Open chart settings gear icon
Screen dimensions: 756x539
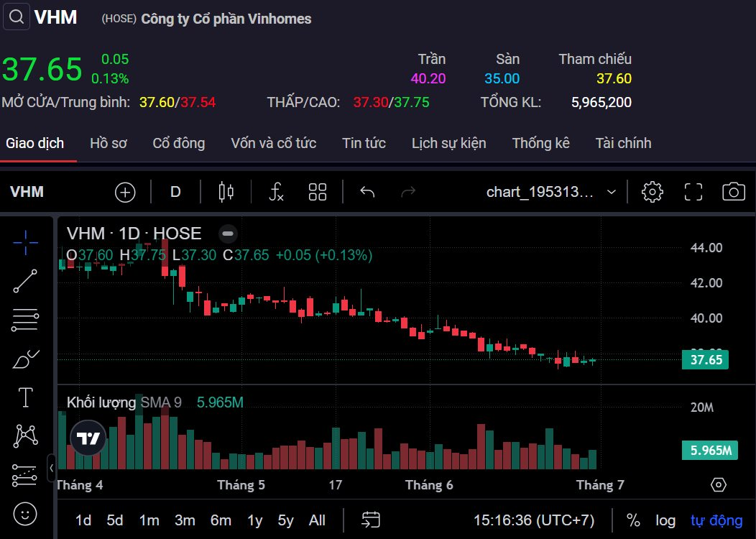652,192
